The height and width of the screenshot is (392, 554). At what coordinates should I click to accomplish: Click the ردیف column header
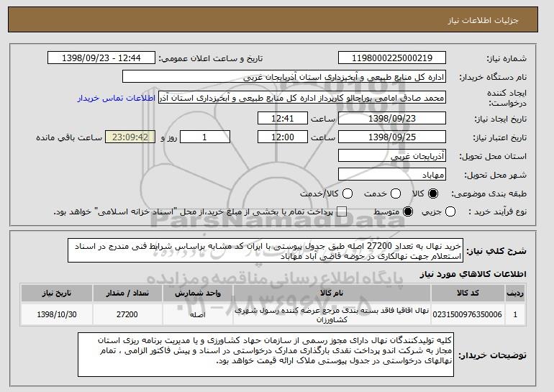tap(515, 293)
